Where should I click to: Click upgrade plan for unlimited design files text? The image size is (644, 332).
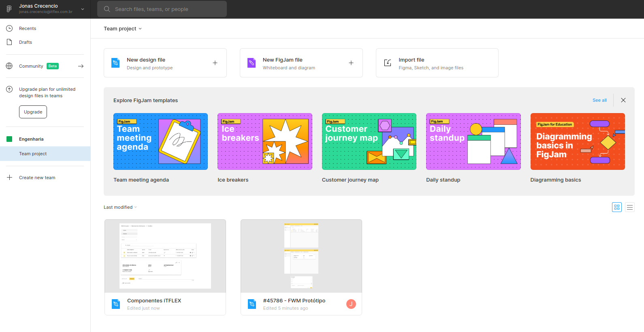tap(47, 92)
